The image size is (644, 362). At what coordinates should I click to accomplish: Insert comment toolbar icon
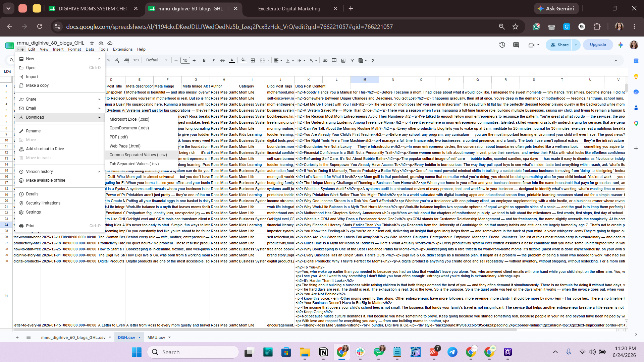click(334, 60)
